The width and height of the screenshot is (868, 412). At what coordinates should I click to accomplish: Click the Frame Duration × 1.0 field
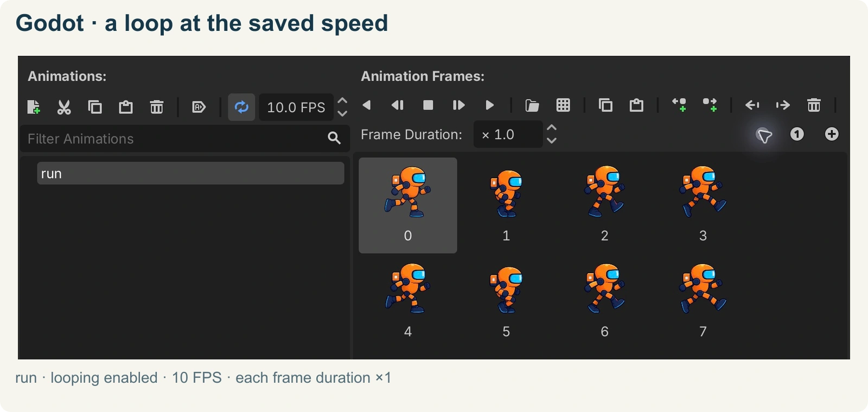point(508,134)
